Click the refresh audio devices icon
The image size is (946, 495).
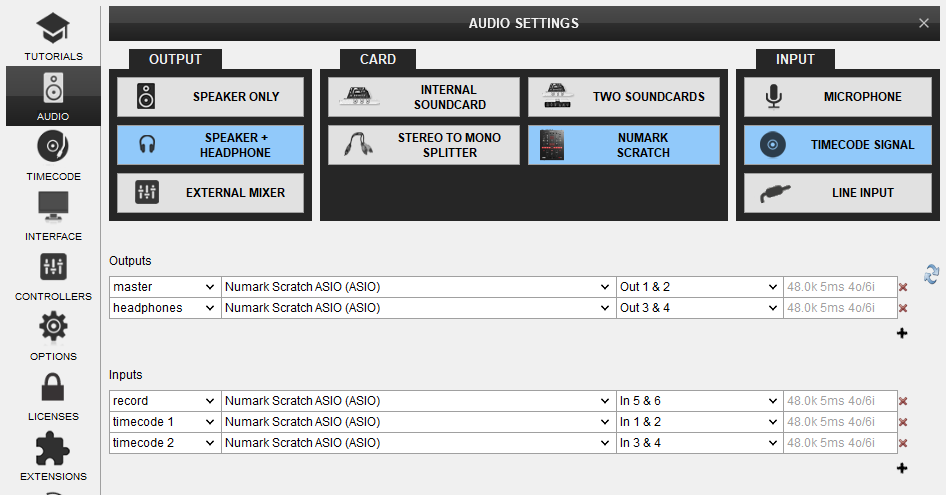(931, 273)
